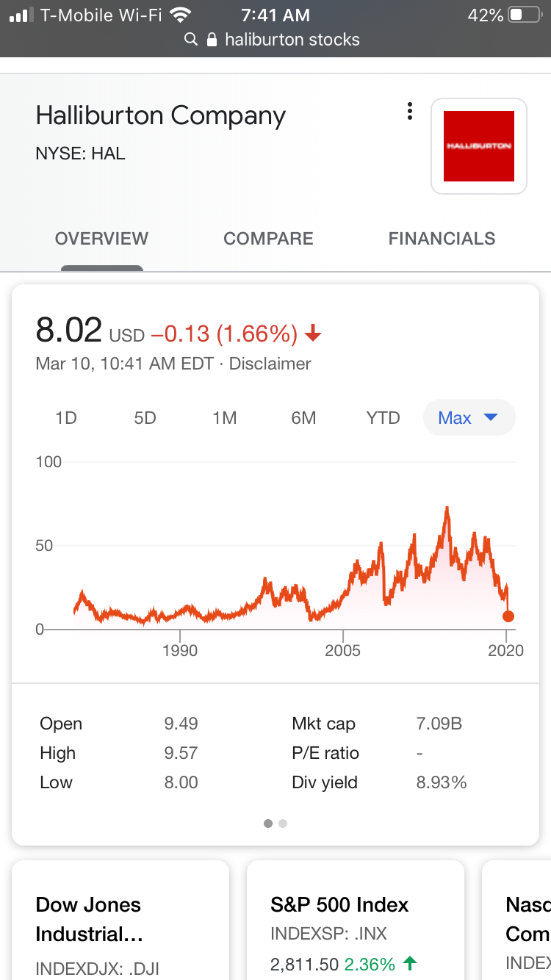
Task: Tap the search magnifier icon in address bar
Action: pyautogui.click(x=191, y=40)
